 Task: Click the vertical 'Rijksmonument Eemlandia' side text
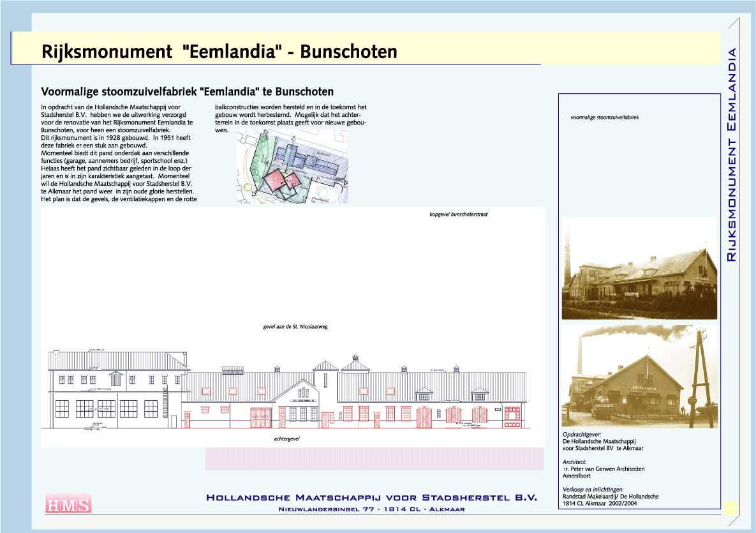(732, 154)
